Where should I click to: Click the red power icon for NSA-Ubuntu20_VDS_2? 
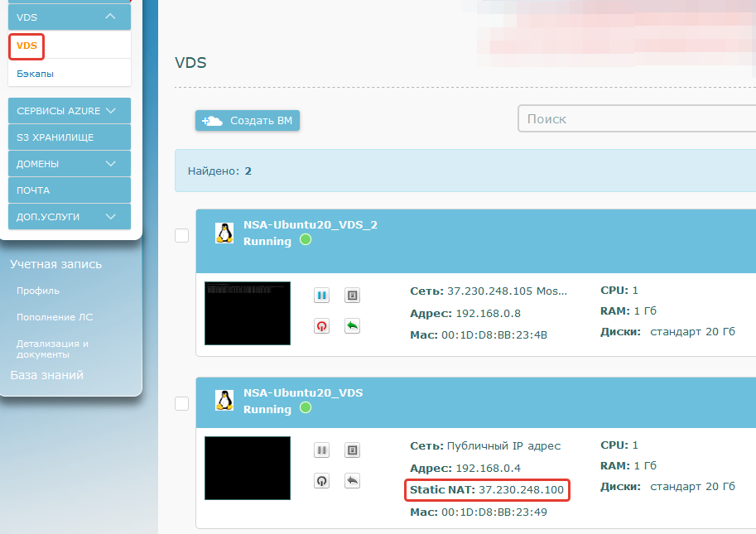(322, 325)
